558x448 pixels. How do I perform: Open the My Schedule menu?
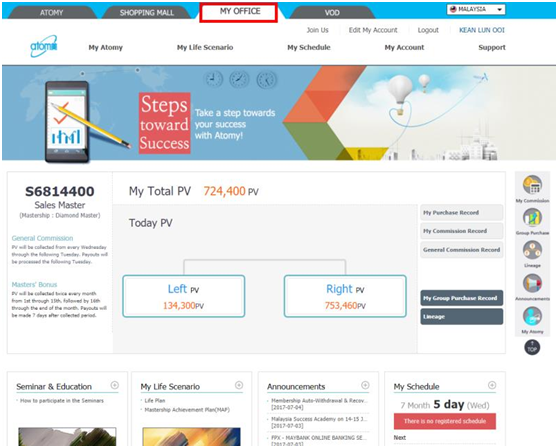[x=309, y=47]
